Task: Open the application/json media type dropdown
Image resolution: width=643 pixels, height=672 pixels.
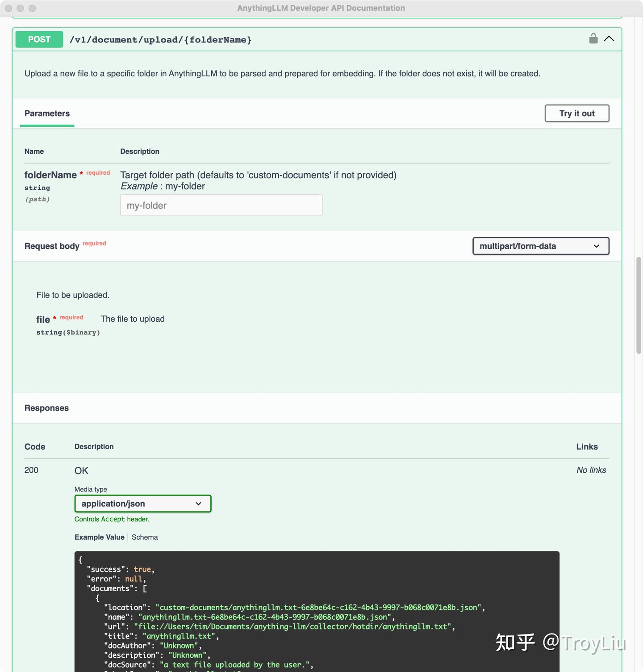Action: pos(143,504)
